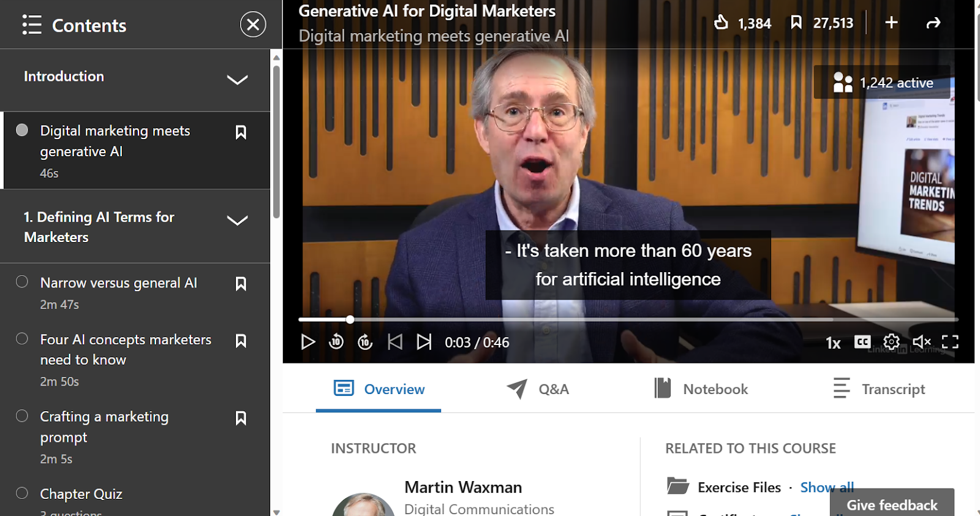980x516 pixels.
Task: Open Narrow versus general AI lesson
Action: click(x=119, y=283)
